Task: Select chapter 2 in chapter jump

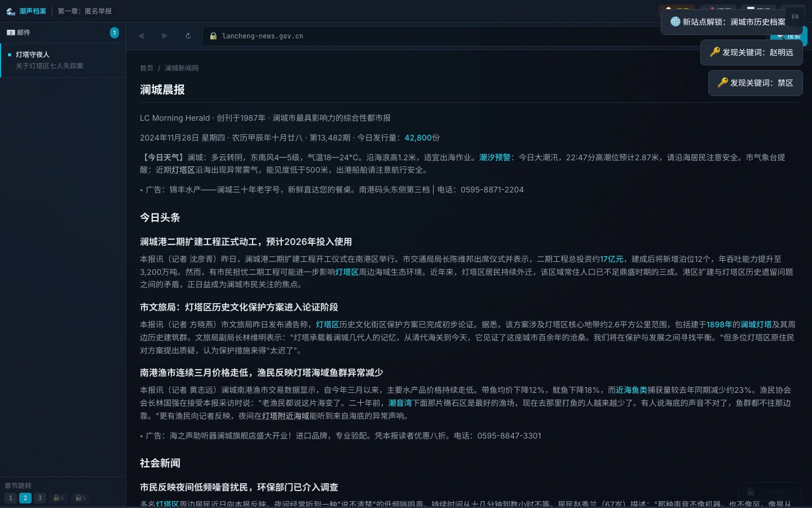Action: (25, 498)
